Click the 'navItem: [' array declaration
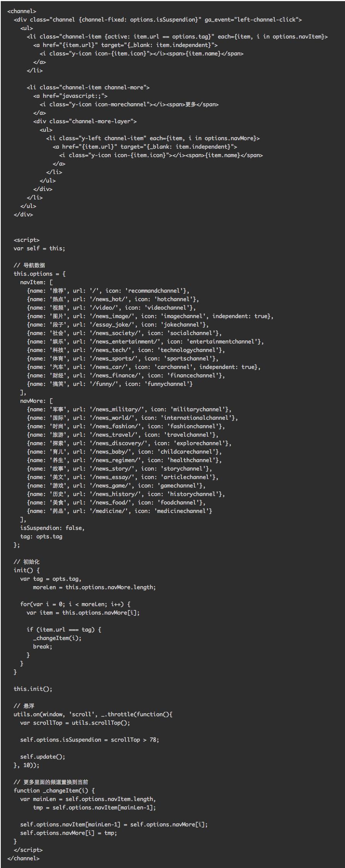The height and width of the screenshot is (868, 345). click(36, 282)
